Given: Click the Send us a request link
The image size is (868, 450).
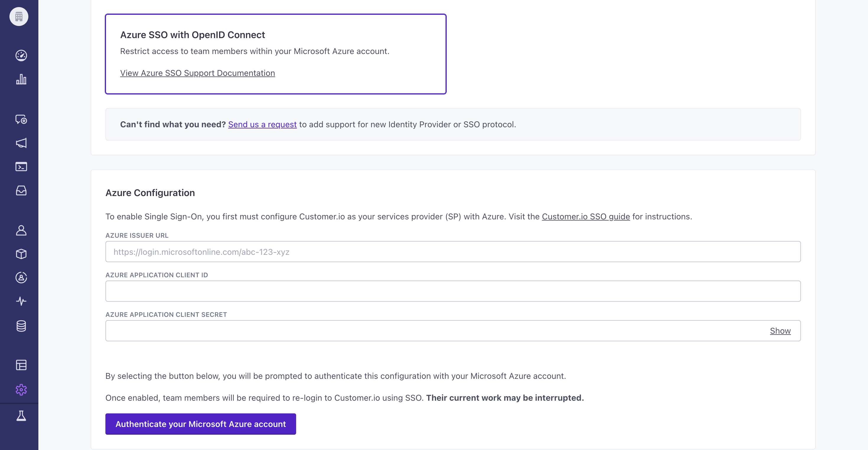Looking at the screenshot, I should click(262, 124).
